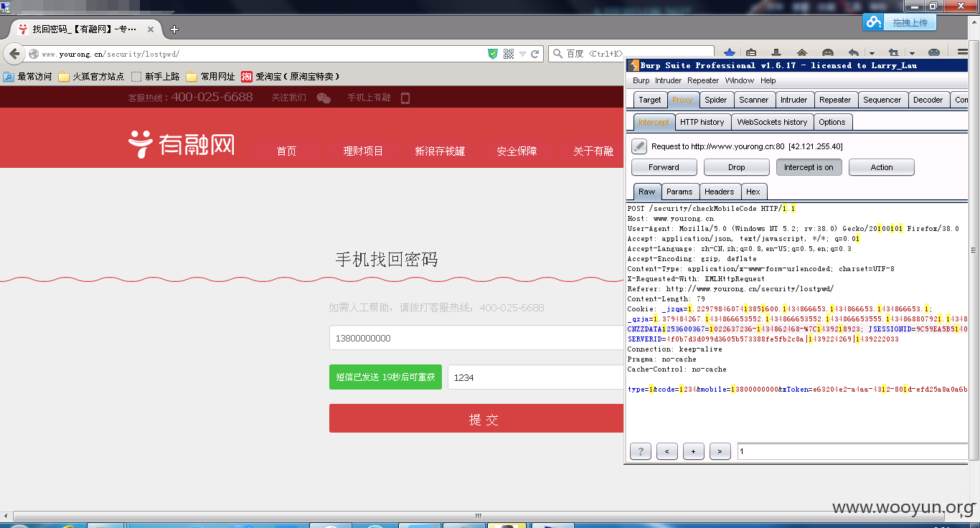The height and width of the screenshot is (528, 980).
Task: Close the 找回密码 browser tab
Action: coord(151,29)
